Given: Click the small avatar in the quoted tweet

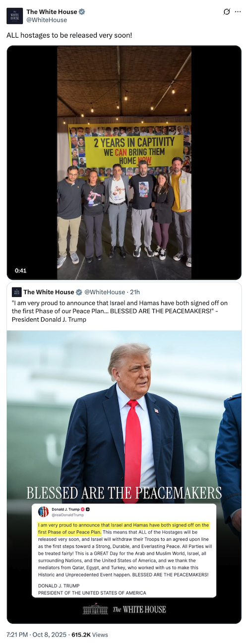Looking at the screenshot, I should pos(16,292).
